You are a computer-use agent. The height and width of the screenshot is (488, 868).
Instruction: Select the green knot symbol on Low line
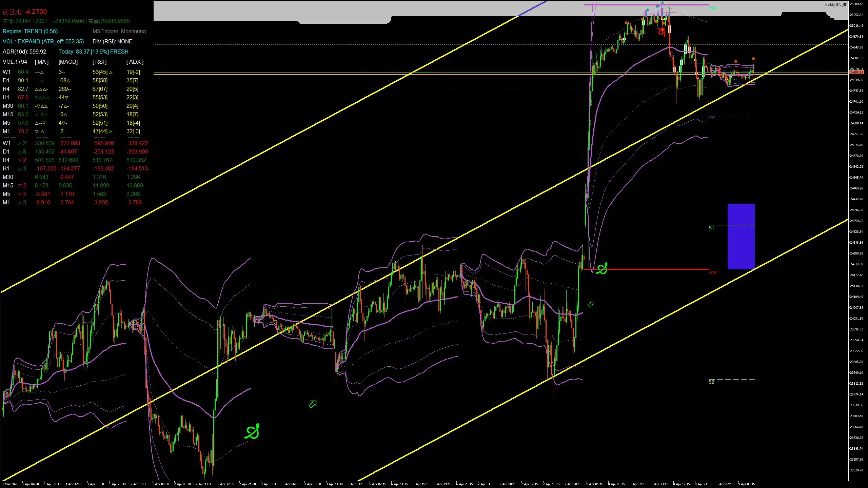pyautogui.click(x=602, y=269)
